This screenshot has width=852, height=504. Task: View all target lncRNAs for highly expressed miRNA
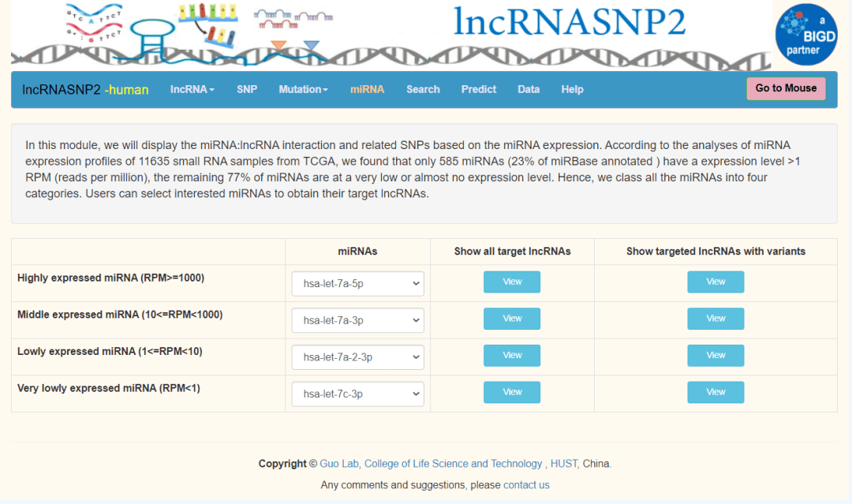512,282
